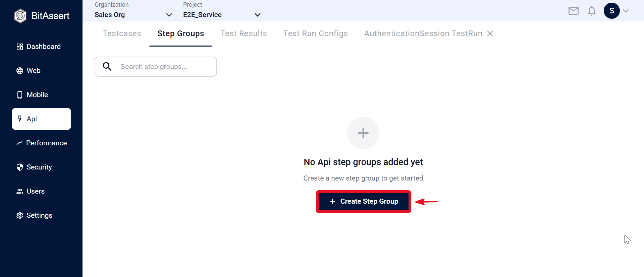Go to Dashboard in sidebar
This screenshot has width=644, height=277.
pos(41,47)
